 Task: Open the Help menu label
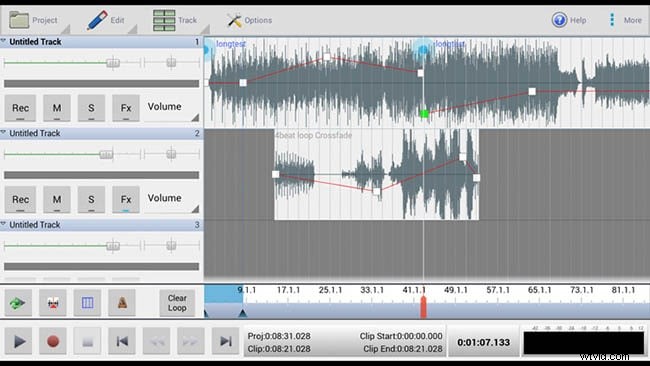(x=578, y=20)
